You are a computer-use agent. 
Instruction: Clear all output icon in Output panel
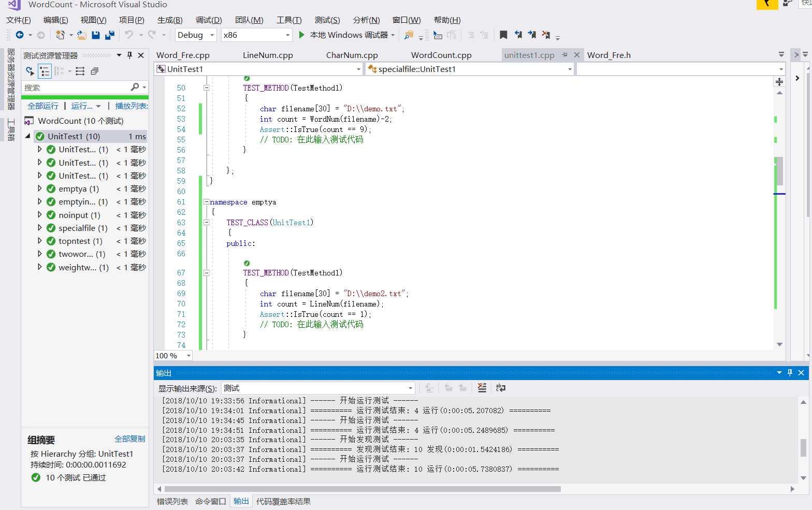coord(482,388)
